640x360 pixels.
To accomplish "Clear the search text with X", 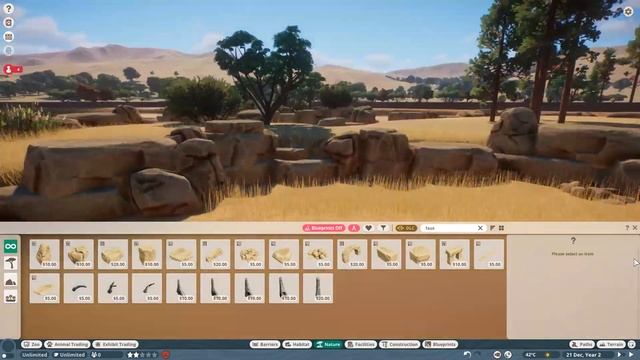I will coord(480,228).
